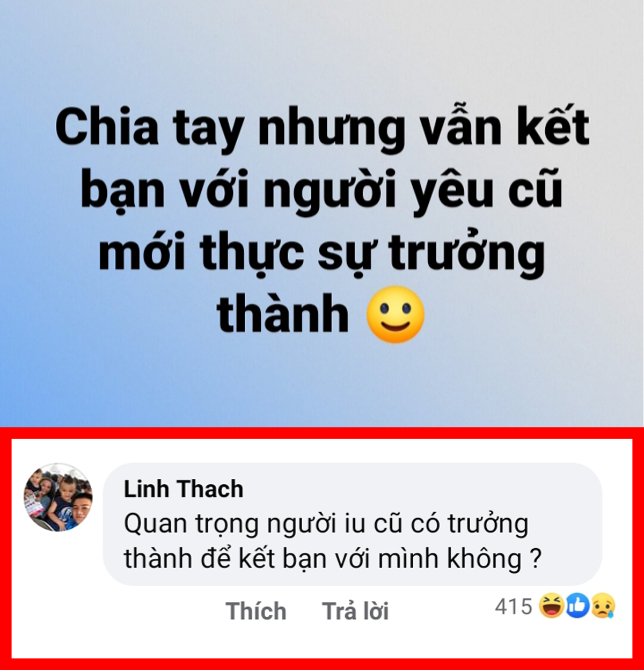Click the blue thumbs-up Like reaction icon
644x670 pixels.
click(x=577, y=606)
